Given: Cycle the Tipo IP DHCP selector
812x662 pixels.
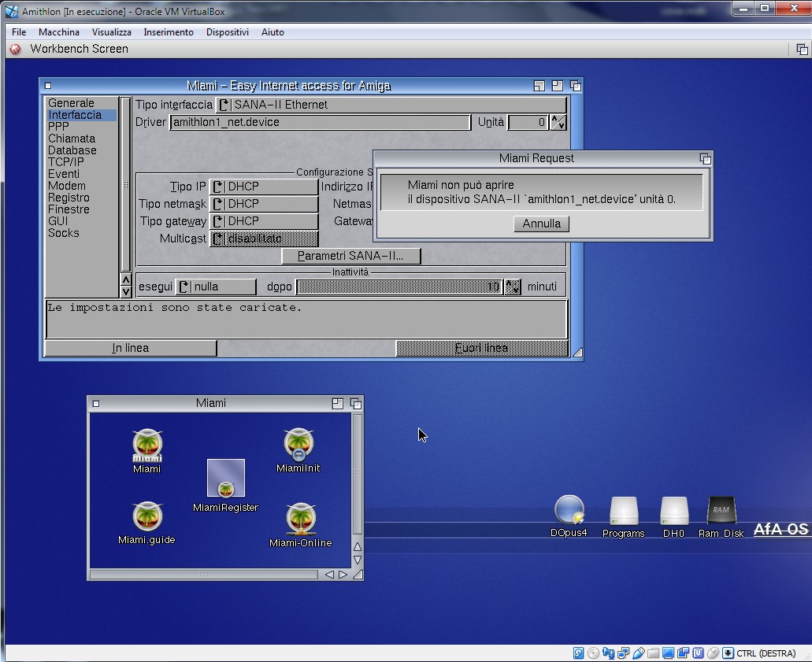Looking at the screenshot, I should click(264, 187).
